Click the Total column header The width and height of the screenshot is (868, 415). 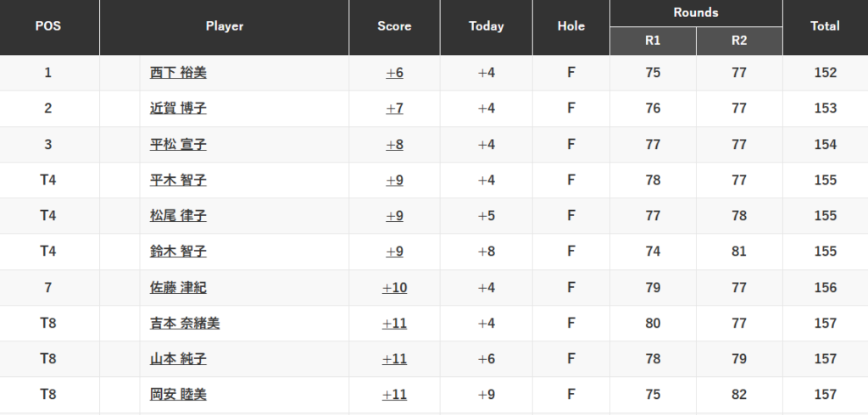pyautogui.click(x=825, y=26)
